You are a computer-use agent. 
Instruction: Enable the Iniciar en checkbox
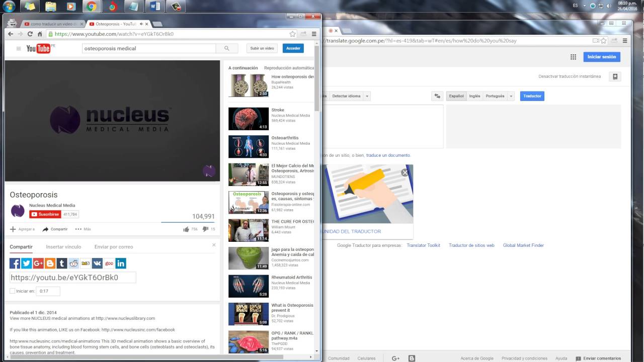click(13, 291)
